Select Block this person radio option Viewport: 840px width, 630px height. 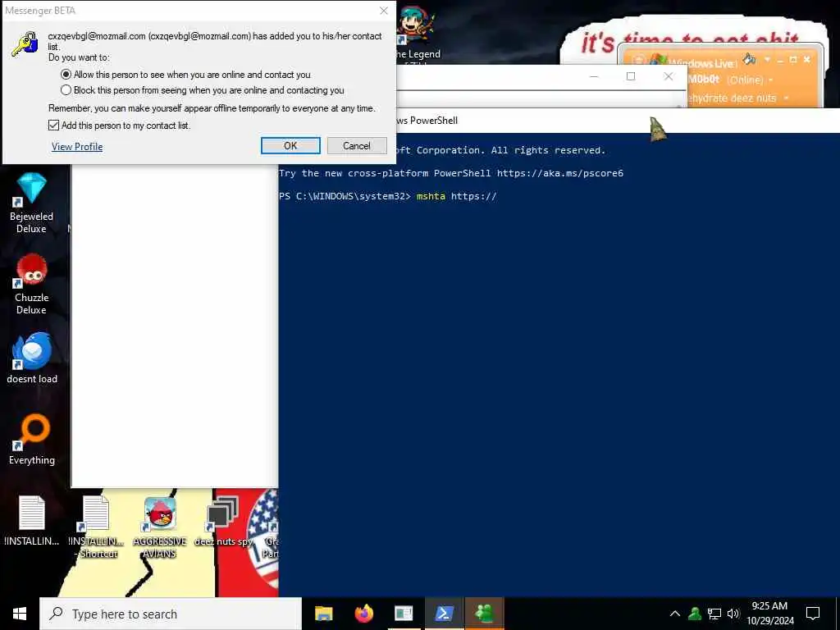(x=66, y=90)
